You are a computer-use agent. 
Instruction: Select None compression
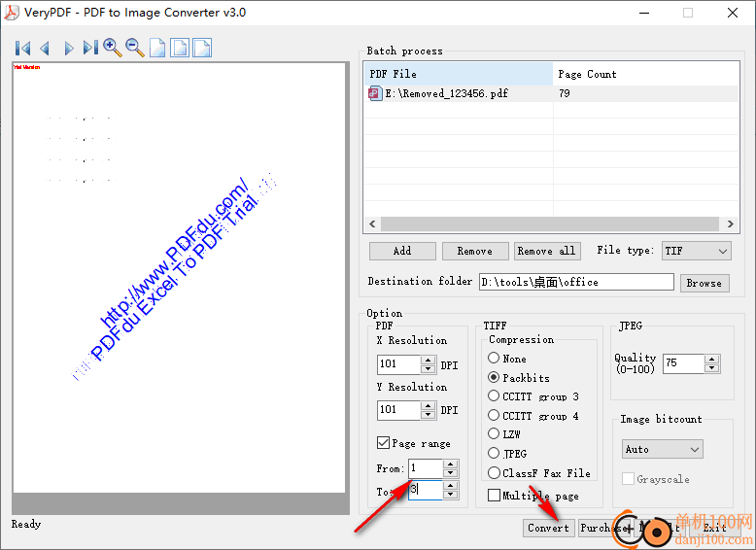pyautogui.click(x=494, y=358)
